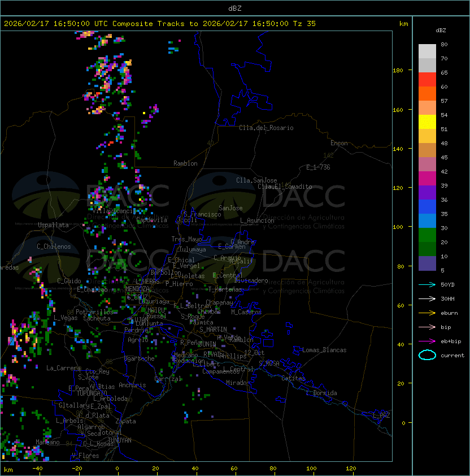Screen dimensions: 470x476
Task: Click the '50YD' legend label
Action: click(x=447, y=284)
